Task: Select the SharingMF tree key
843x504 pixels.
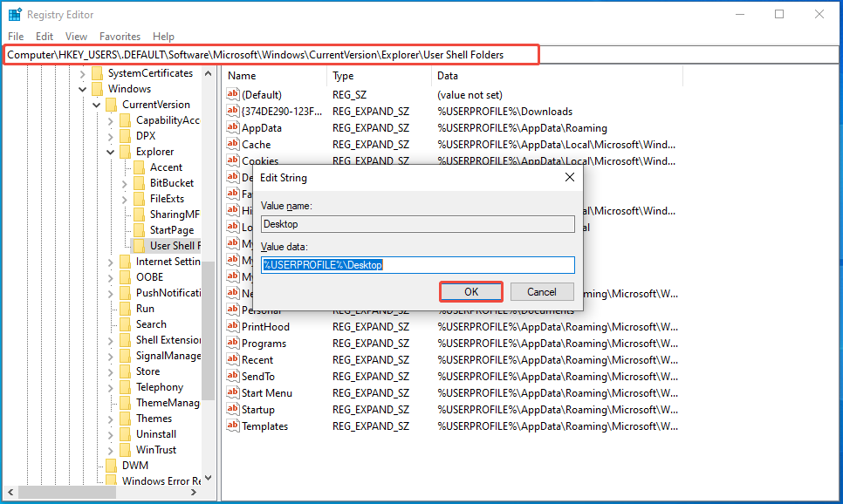Action: [175, 215]
